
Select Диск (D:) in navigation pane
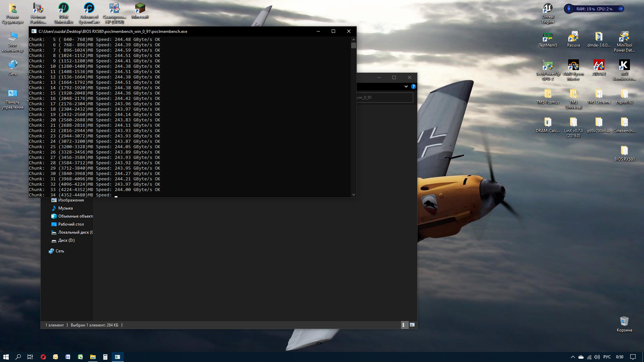coord(66,240)
